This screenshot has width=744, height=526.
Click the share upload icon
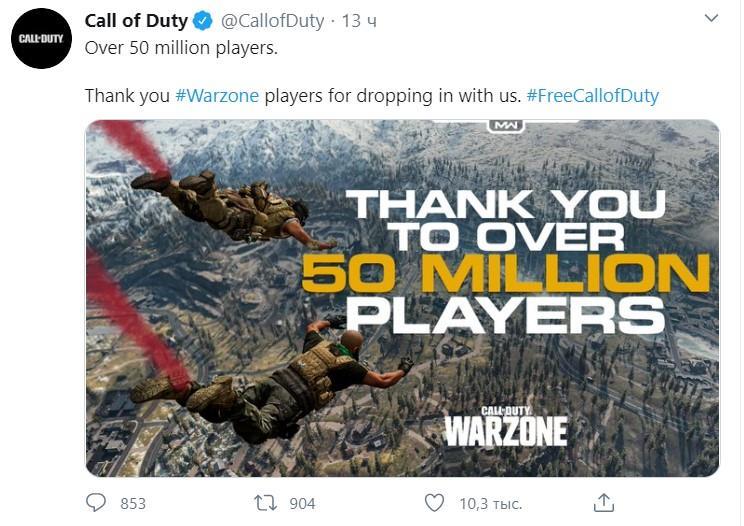604,503
